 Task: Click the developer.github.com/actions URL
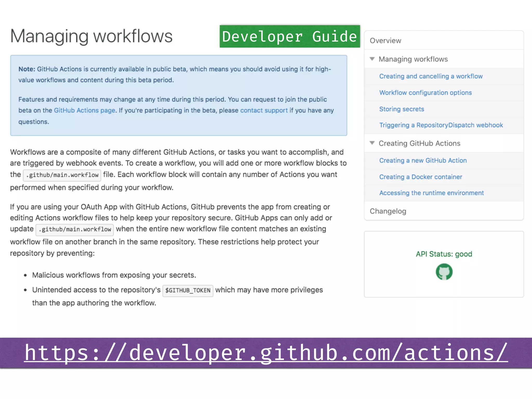click(266, 353)
